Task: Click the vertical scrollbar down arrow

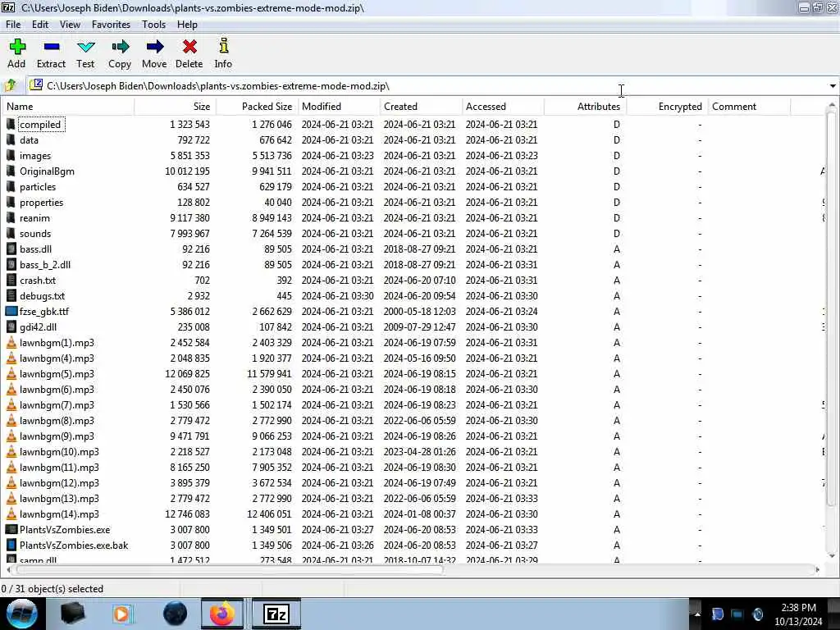Action: point(832,555)
